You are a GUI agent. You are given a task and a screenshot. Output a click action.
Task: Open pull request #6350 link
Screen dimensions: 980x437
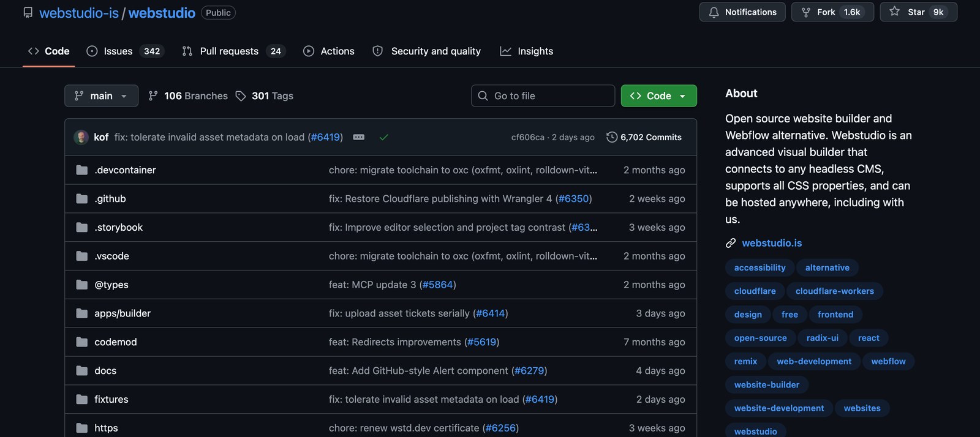[574, 198]
